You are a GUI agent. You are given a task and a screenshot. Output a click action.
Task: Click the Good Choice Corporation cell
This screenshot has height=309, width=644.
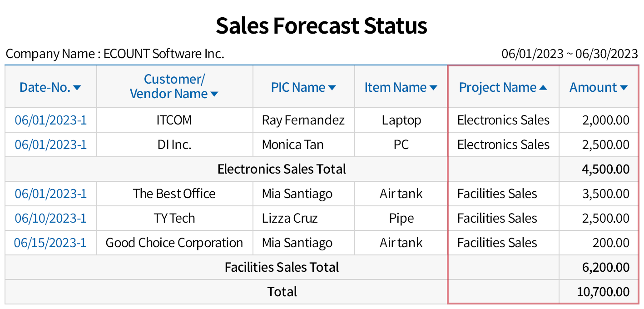pyautogui.click(x=174, y=243)
